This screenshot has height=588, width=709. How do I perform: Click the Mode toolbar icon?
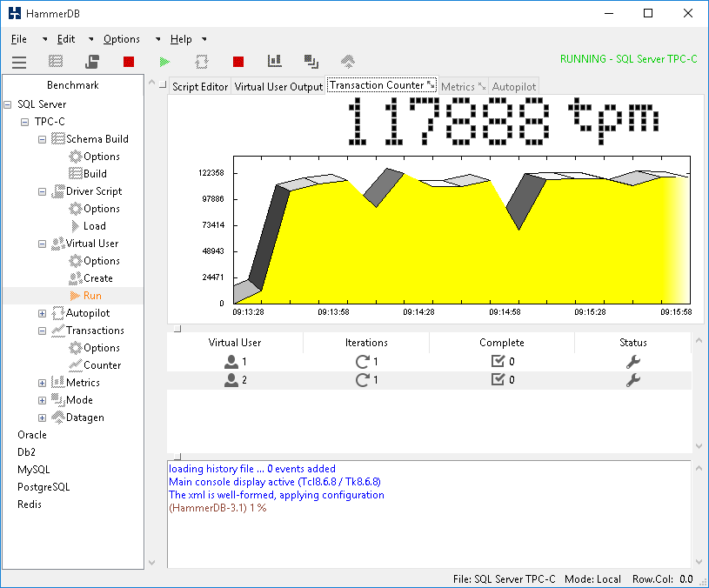pos(311,62)
